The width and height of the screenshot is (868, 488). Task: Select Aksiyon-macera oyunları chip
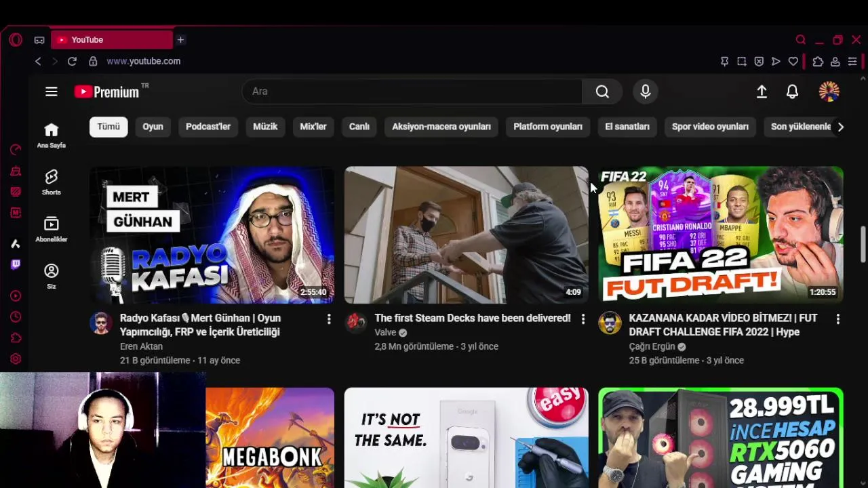pyautogui.click(x=441, y=127)
